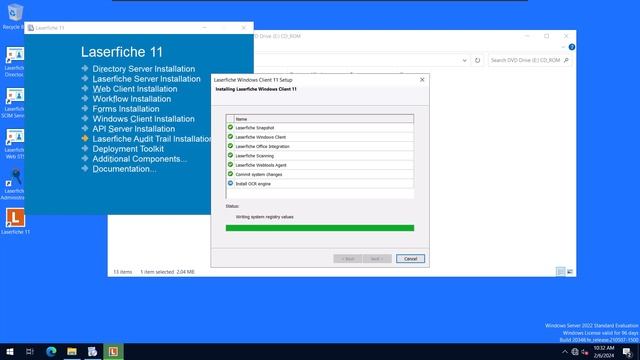The image size is (640, 360).
Task: Open Laserfiche Web STS desktop shortcut
Action: (14, 143)
